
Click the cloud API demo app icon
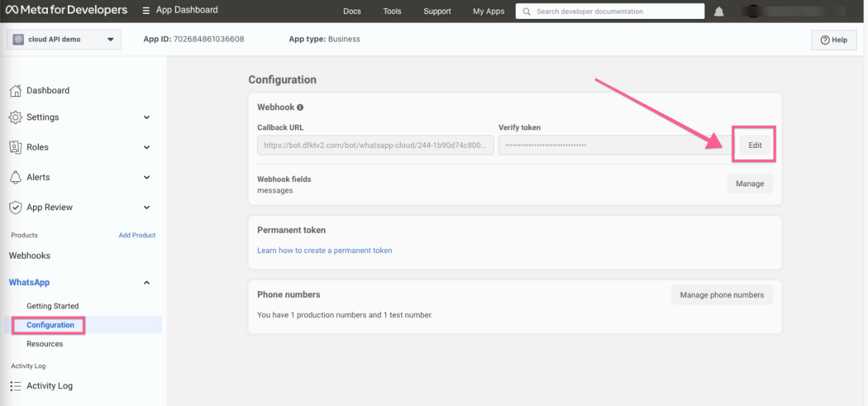coord(18,39)
